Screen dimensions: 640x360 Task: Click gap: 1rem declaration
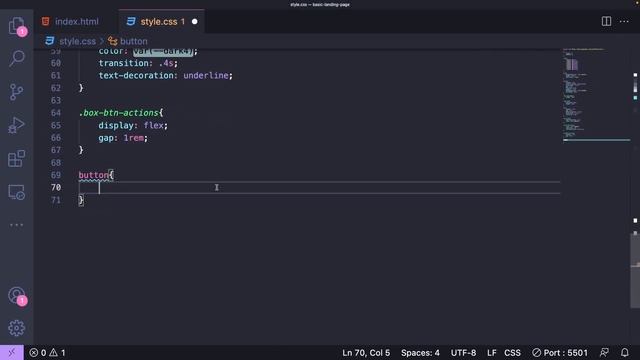pos(123,138)
